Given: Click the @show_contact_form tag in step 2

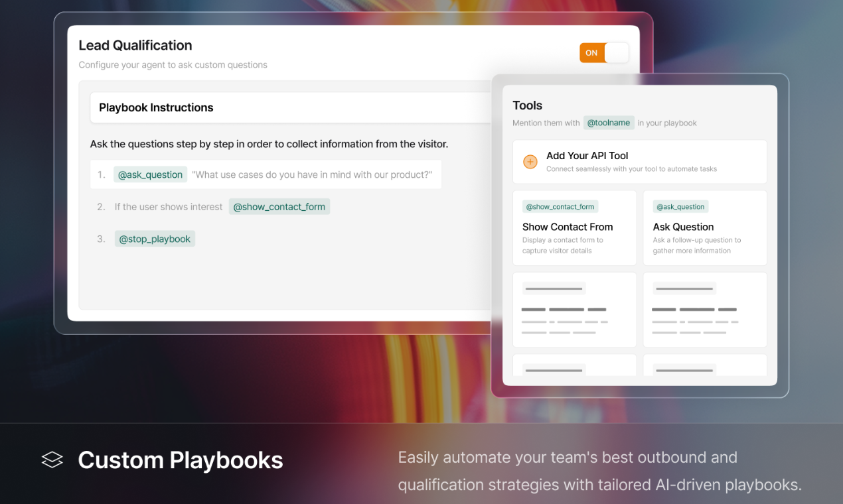Looking at the screenshot, I should click(279, 206).
